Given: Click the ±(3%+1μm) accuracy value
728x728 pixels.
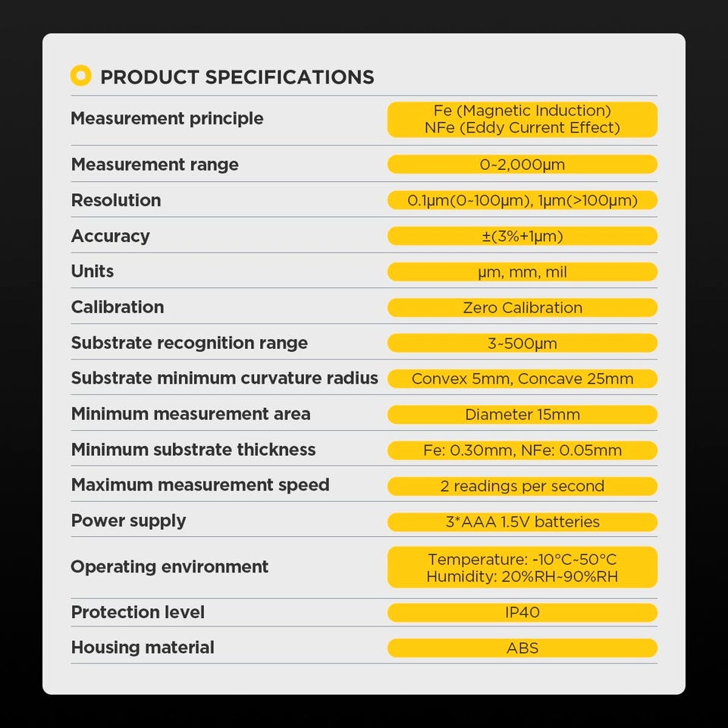Looking at the screenshot, I should (522, 236).
